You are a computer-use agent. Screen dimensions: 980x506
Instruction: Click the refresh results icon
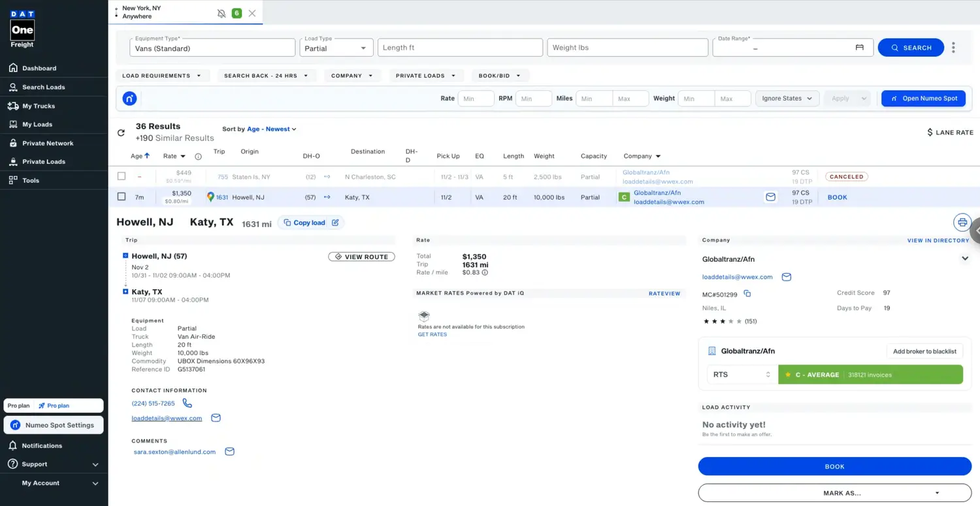(x=121, y=133)
